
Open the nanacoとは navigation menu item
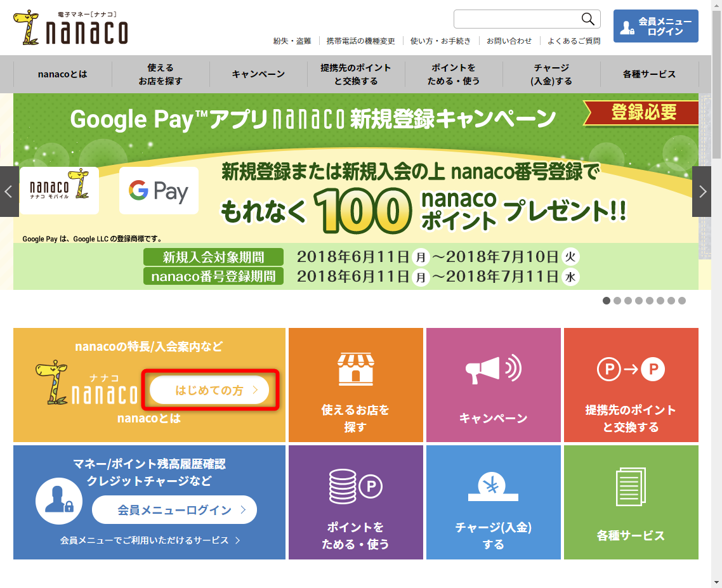click(x=63, y=74)
